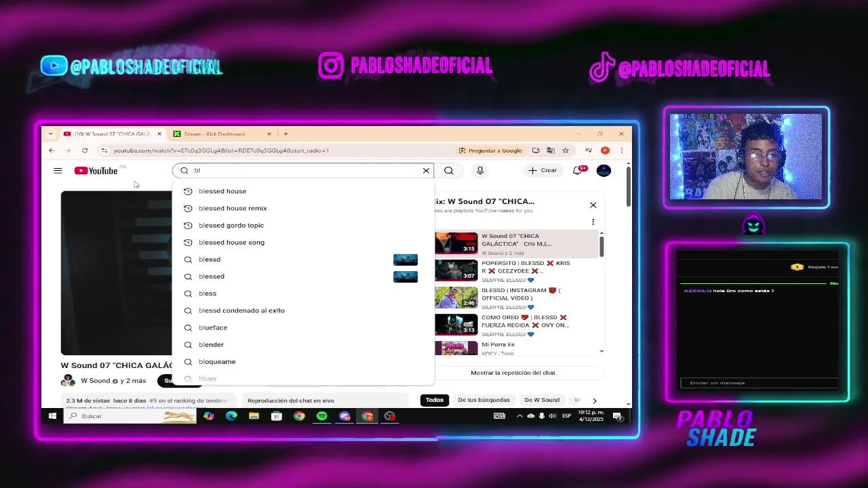This screenshot has height=488, width=868.
Task: Select the Todos filter chip
Action: 435,400
